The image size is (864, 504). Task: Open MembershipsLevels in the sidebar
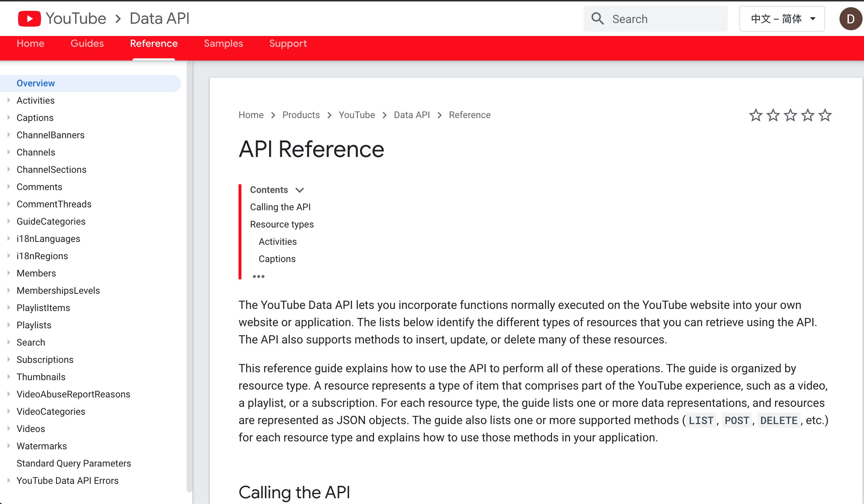point(58,291)
